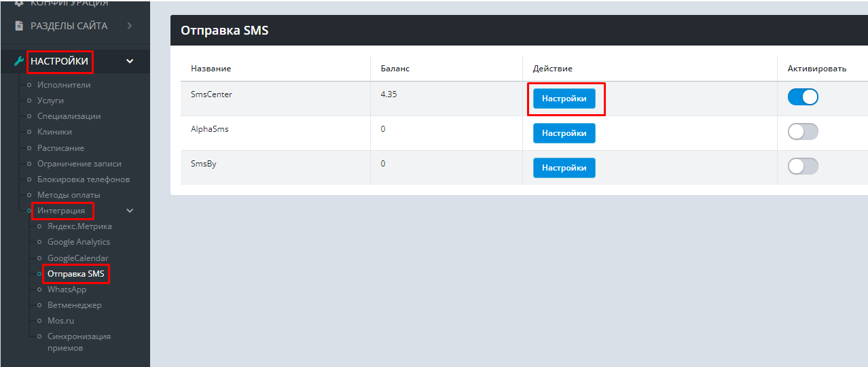The height and width of the screenshot is (367, 868).
Task: Disable the SmsCenter activation toggle
Action: pyautogui.click(x=803, y=97)
